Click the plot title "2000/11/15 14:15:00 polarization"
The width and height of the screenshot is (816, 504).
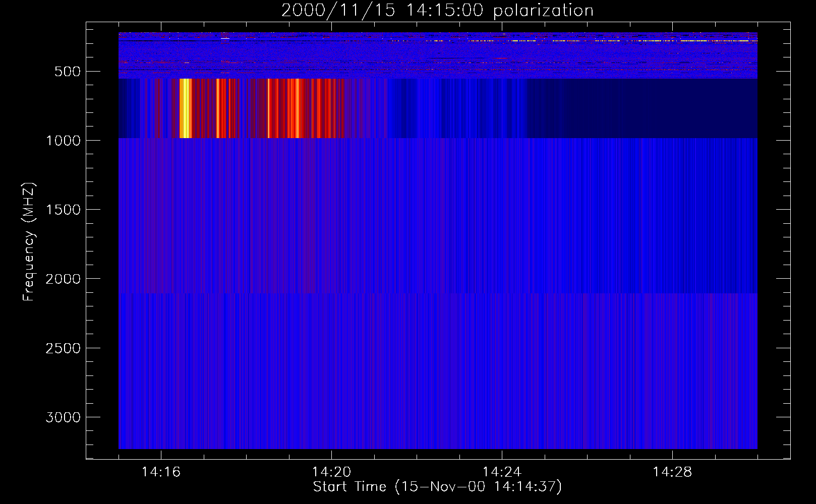coord(437,11)
